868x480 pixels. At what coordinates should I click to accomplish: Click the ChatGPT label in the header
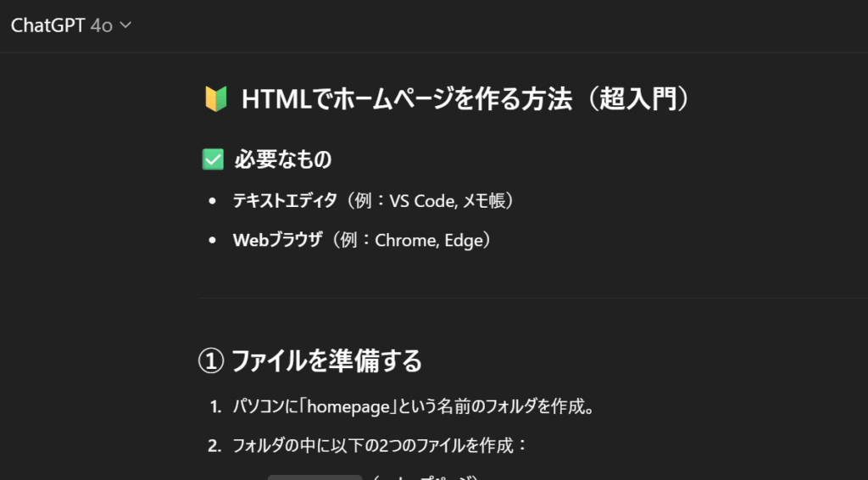[47, 25]
